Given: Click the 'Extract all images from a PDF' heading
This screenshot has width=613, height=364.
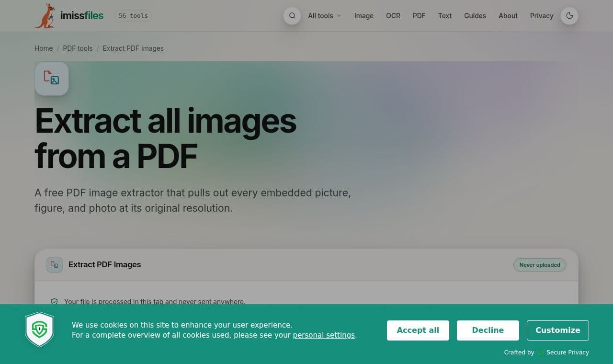Looking at the screenshot, I should (x=166, y=138).
